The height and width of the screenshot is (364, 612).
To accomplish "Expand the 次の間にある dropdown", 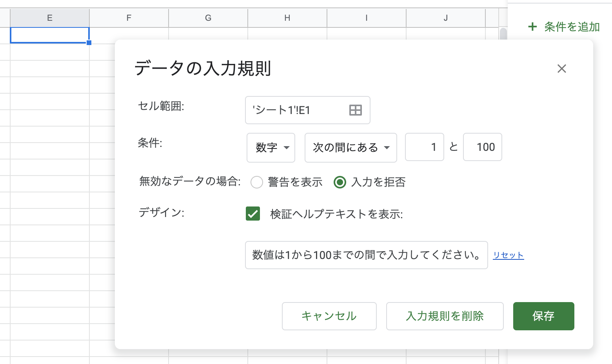I will (350, 148).
